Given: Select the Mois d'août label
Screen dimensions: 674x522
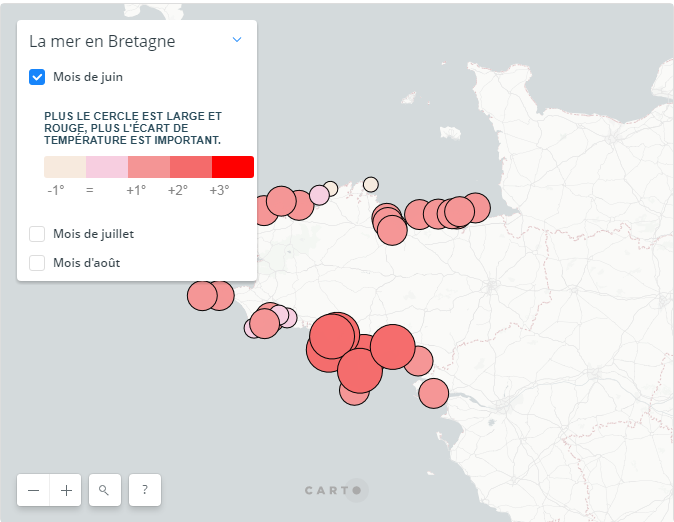Looking at the screenshot, I should (87, 263).
